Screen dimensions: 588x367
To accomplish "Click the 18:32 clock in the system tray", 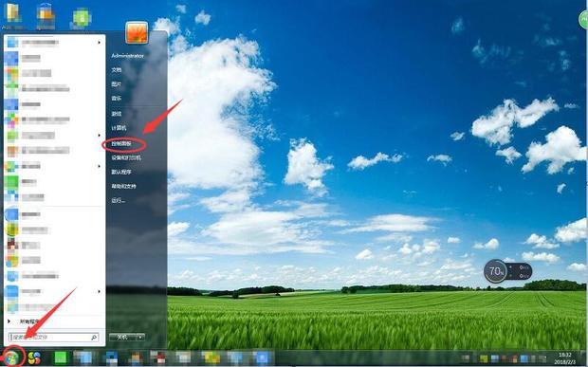I will 564,355.
